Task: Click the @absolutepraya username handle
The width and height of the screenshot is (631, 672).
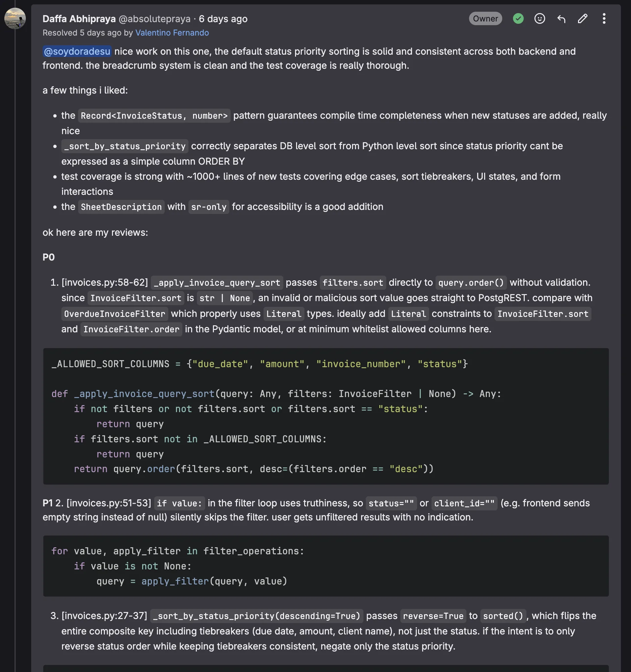Action: click(x=155, y=19)
